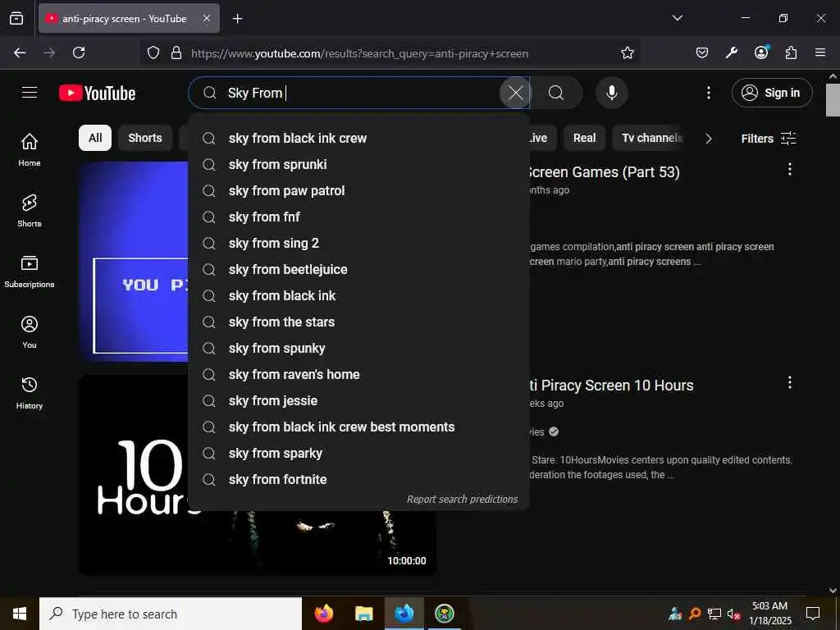Click Report search predictions link
840x630 pixels.
(462, 500)
